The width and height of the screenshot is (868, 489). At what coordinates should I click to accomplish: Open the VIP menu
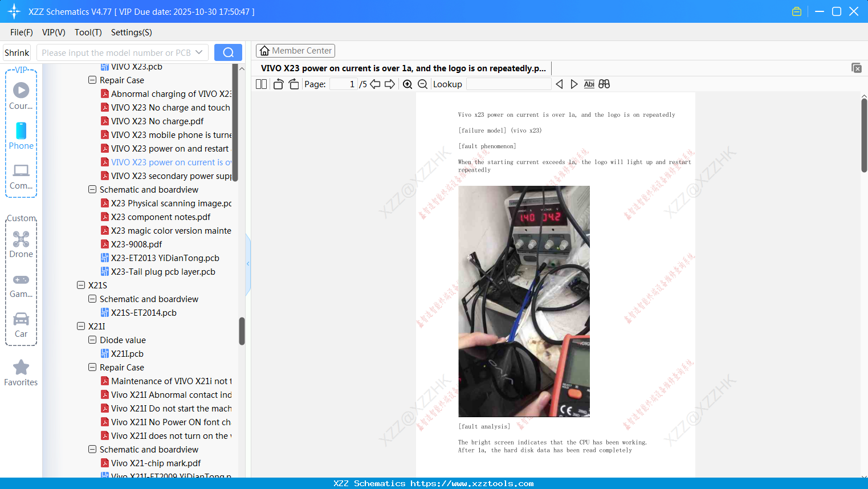(x=53, y=32)
